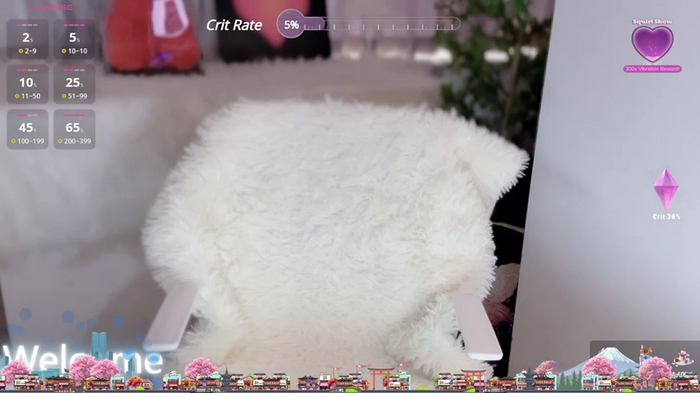Viewport: 700px width, 393px height.
Task: Pick the 45s tile for 100-199 tokens
Action: click(28, 129)
